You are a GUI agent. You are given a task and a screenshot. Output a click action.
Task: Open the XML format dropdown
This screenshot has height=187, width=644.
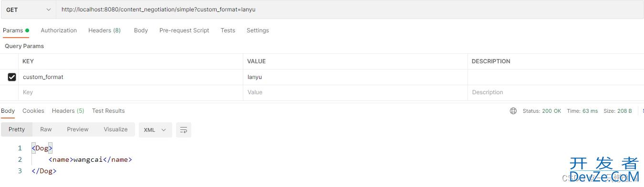156,130
